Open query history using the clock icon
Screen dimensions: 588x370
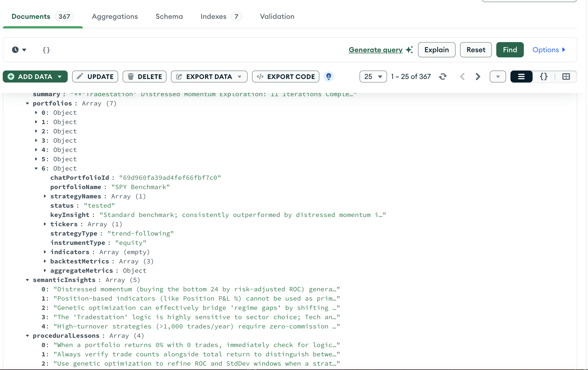[16, 50]
